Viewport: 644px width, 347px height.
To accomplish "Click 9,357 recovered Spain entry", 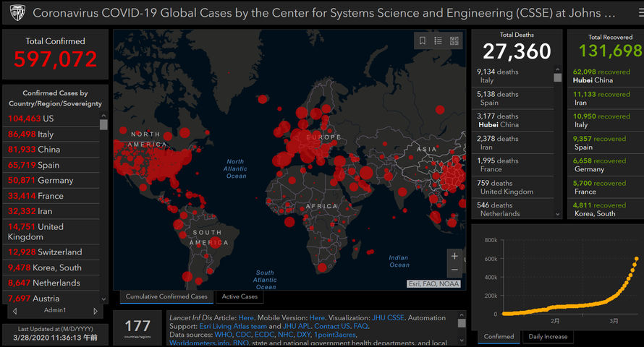I will click(606, 142).
